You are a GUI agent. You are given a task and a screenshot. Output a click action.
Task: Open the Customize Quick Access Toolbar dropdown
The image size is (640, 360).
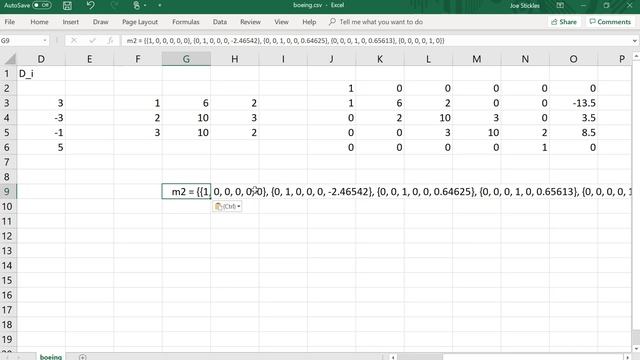click(x=160, y=5)
